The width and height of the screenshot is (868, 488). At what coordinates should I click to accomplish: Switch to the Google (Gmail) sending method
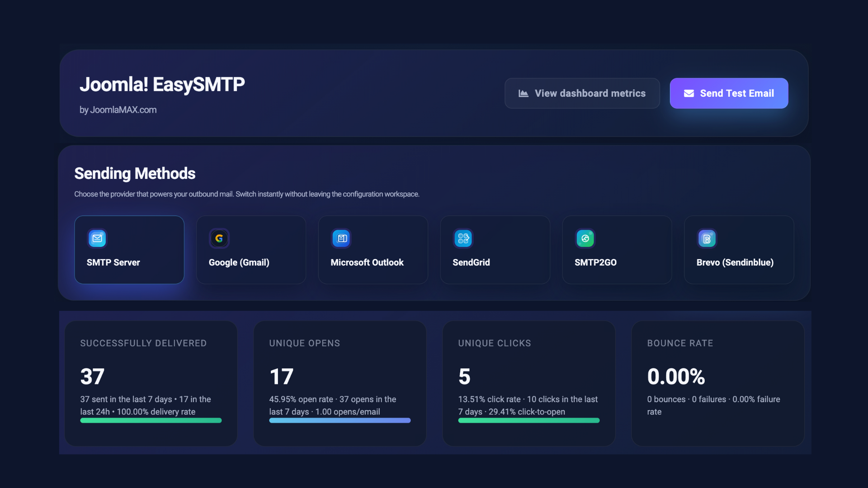point(251,249)
